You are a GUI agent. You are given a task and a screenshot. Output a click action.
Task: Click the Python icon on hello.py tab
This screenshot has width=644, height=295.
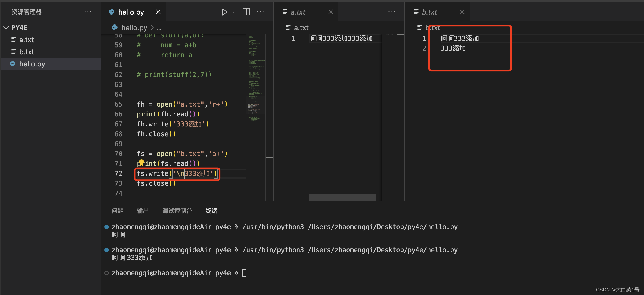[x=111, y=12]
